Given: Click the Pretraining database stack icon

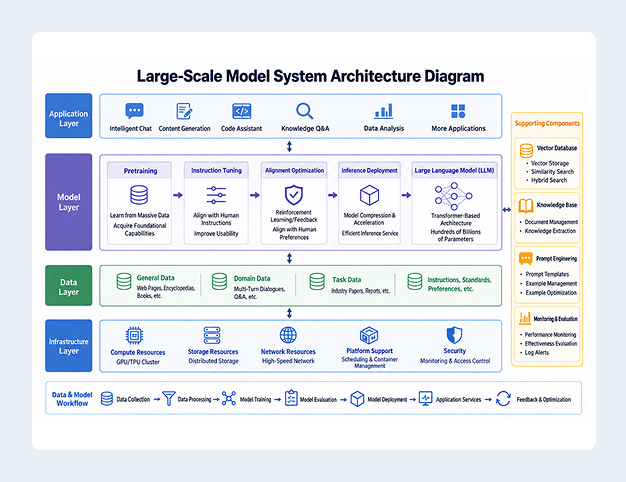Looking at the screenshot, I should [x=139, y=195].
